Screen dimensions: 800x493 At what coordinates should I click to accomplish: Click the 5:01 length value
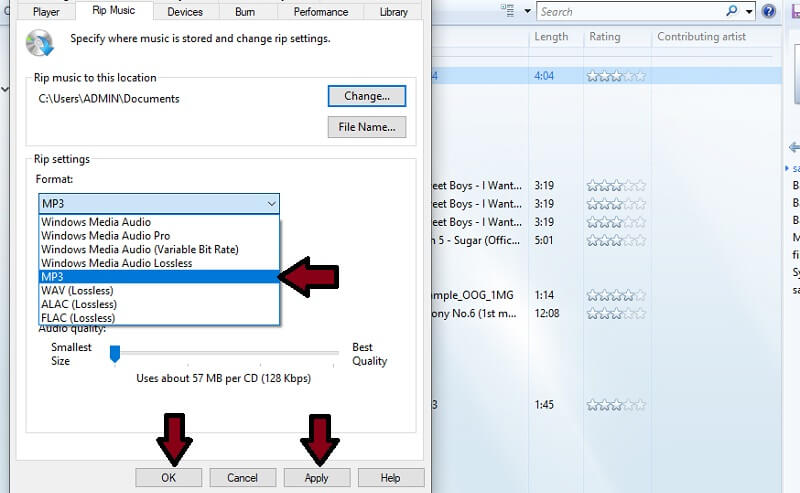[x=544, y=240]
